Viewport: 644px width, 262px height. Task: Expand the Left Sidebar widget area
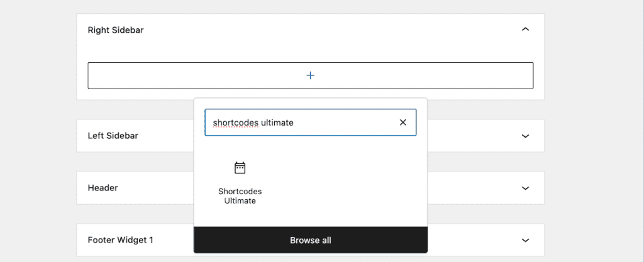pyautogui.click(x=525, y=136)
